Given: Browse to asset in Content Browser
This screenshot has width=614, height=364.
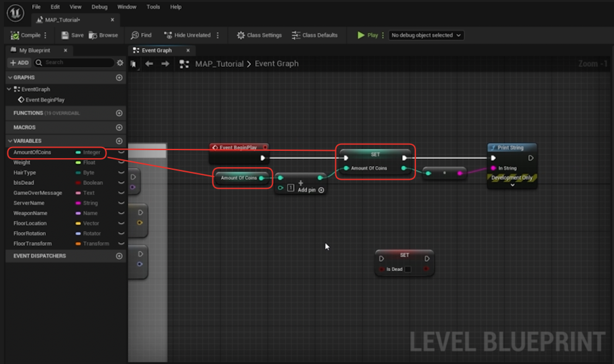Looking at the screenshot, I should [x=104, y=35].
